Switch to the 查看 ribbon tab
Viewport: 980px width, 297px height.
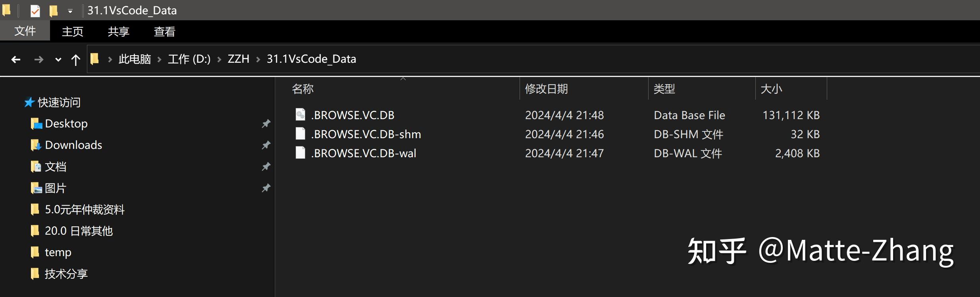(164, 31)
